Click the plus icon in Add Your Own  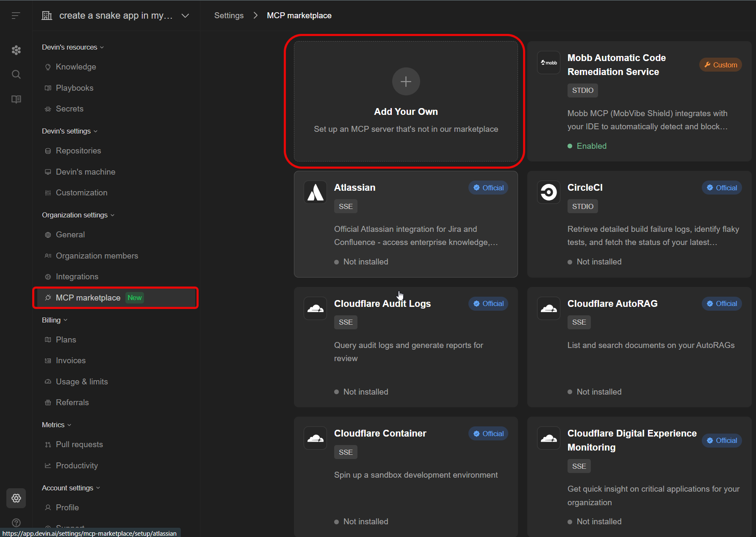tap(406, 81)
